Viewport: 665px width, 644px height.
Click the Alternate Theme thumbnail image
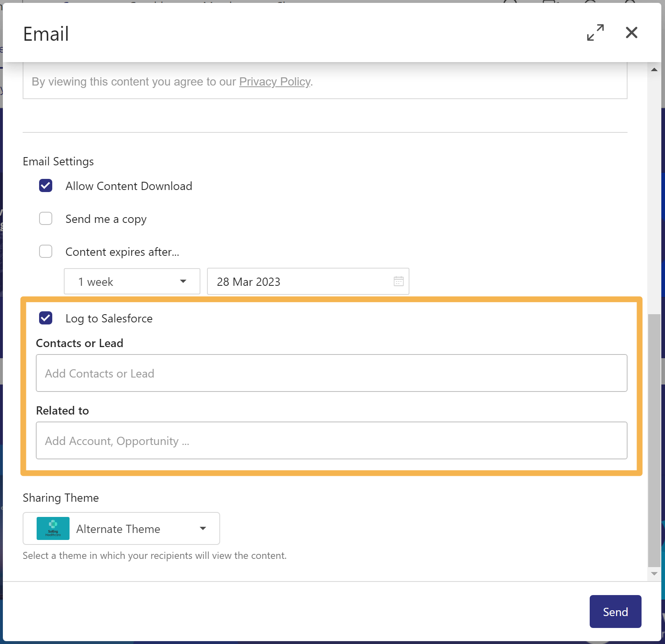pos(53,528)
